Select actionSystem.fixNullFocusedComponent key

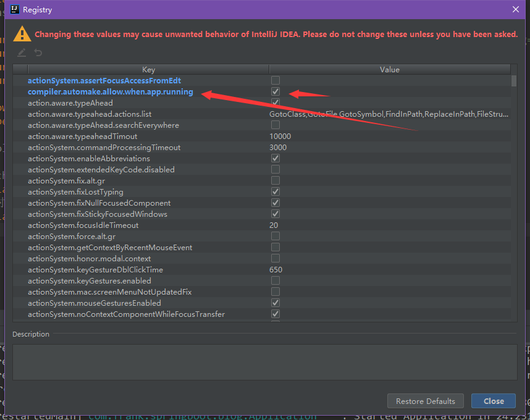[99, 203]
